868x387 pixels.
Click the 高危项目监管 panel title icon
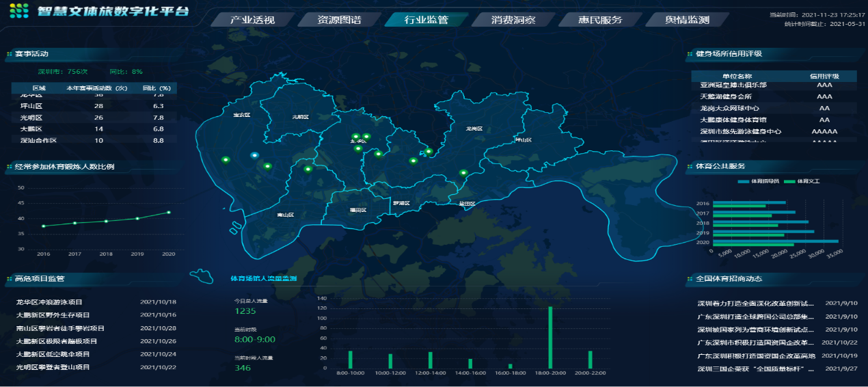(x=9, y=279)
